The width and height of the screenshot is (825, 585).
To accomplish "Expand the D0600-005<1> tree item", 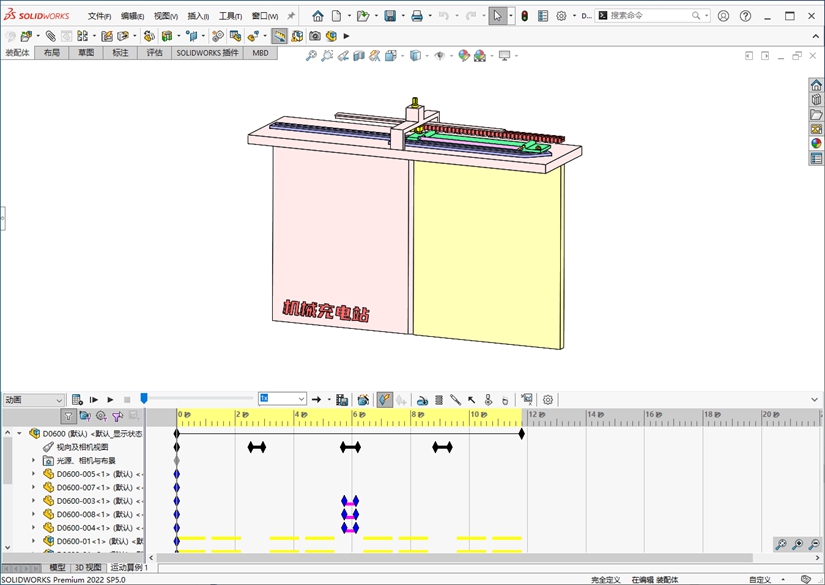I will click(33, 474).
